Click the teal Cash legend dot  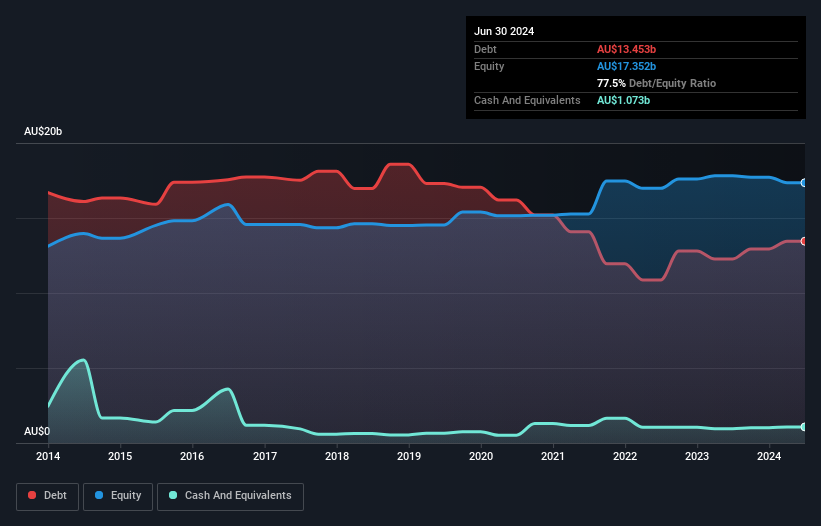[x=173, y=495]
